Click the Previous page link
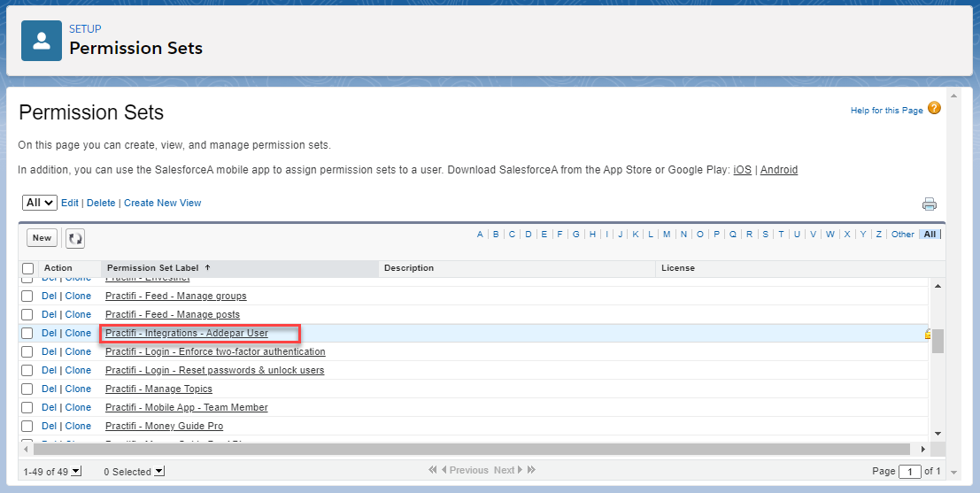 pos(465,470)
